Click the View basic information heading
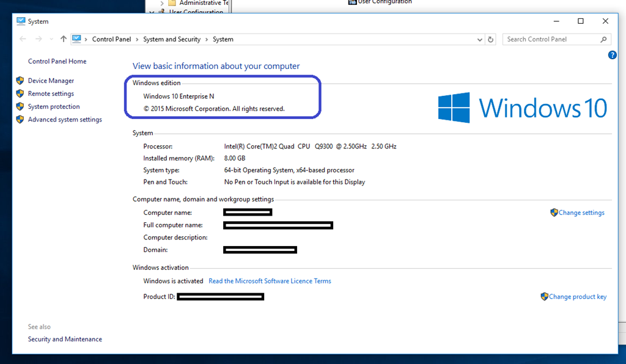Screen dimensions: 626x364 tap(216, 66)
